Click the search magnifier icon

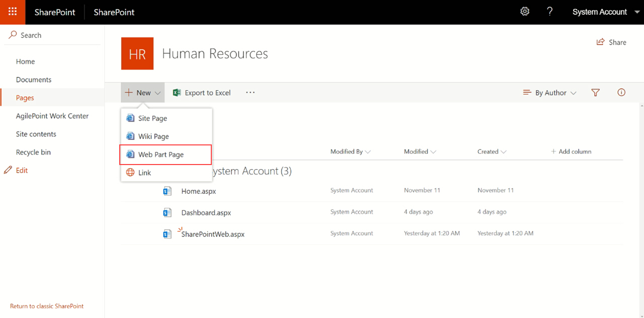pos(13,35)
